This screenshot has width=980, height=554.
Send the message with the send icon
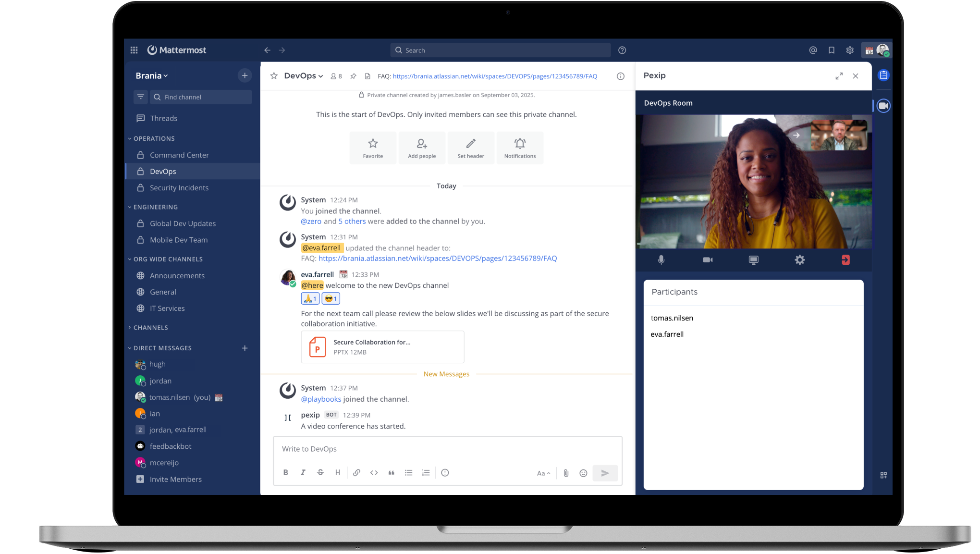point(605,473)
